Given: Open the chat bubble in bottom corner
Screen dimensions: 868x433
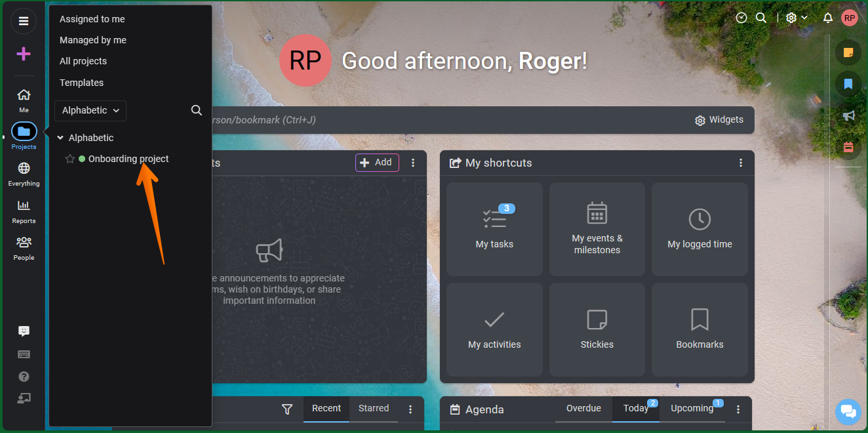Looking at the screenshot, I should (848, 411).
